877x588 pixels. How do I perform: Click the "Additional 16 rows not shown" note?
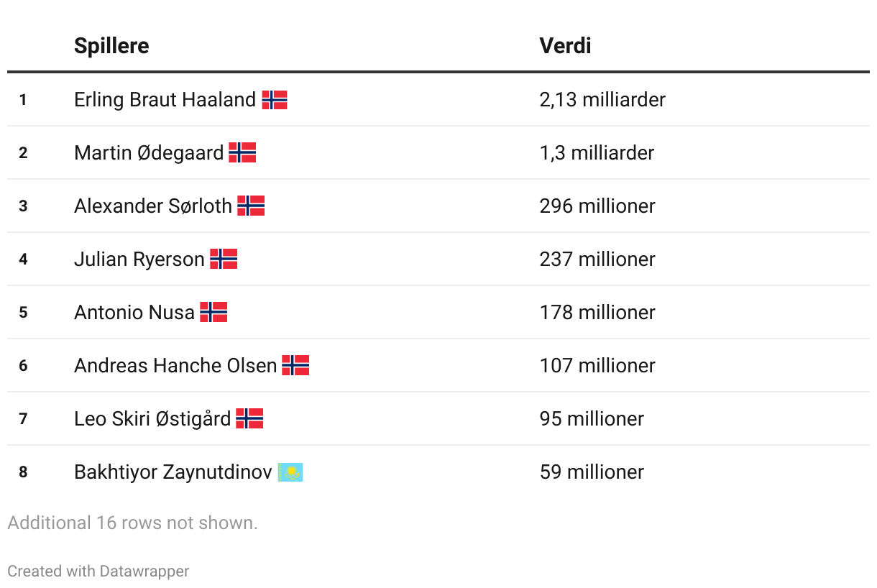132,523
